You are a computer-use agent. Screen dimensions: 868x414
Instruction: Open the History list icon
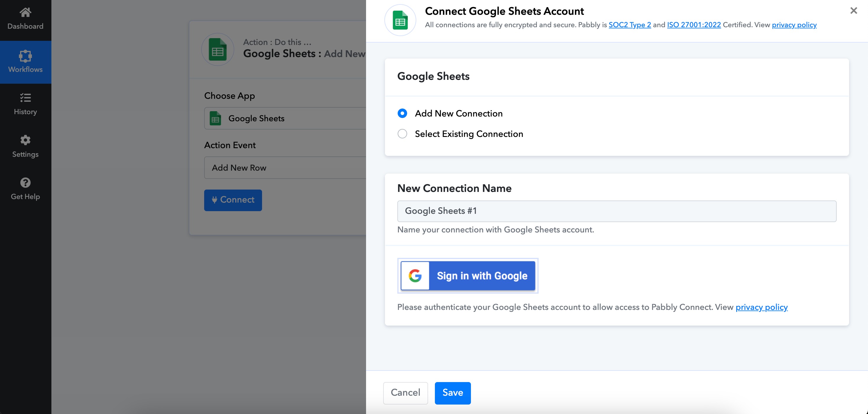coord(25,98)
